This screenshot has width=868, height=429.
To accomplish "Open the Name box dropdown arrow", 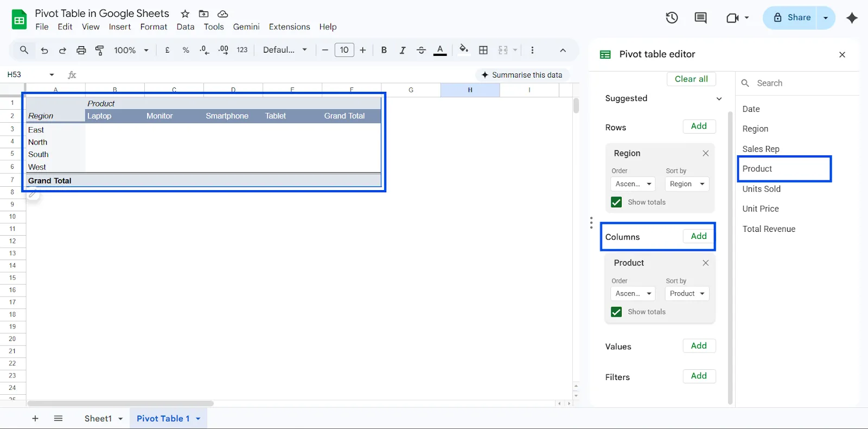I will pos(52,75).
